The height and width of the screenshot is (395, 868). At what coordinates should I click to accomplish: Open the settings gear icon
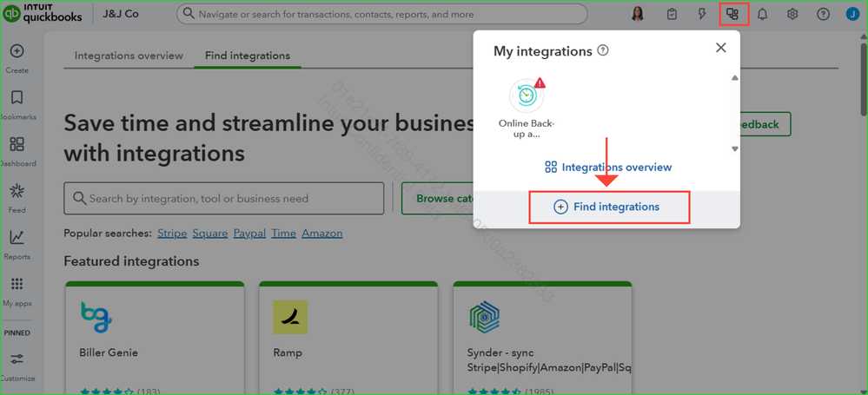pos(792,15)
